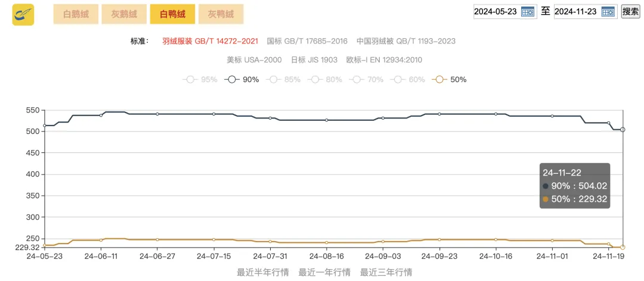Screen dimensions: 644x281
Task: Show 最近一年行情 range
Action: tap(324, 272)
